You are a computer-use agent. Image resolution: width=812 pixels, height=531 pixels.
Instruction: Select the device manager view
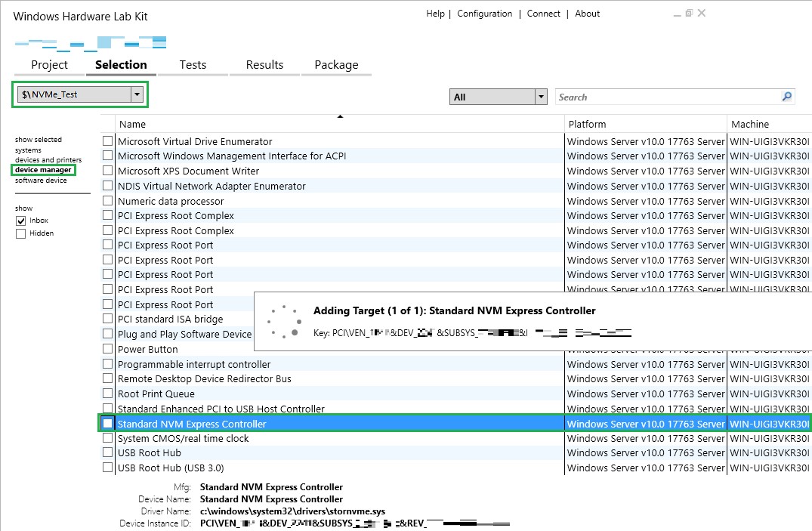coord(43,170)
